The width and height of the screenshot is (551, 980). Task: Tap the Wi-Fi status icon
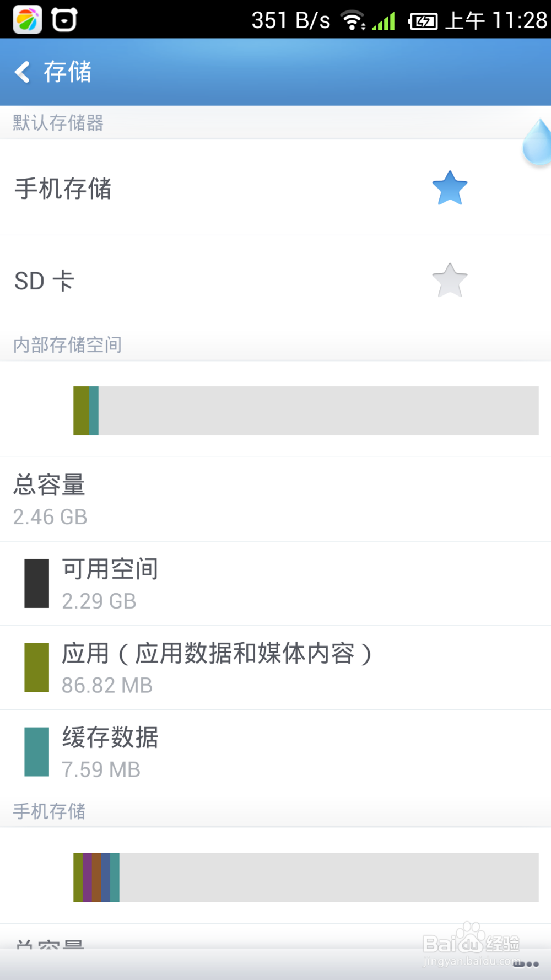click(x=353, y=21)
